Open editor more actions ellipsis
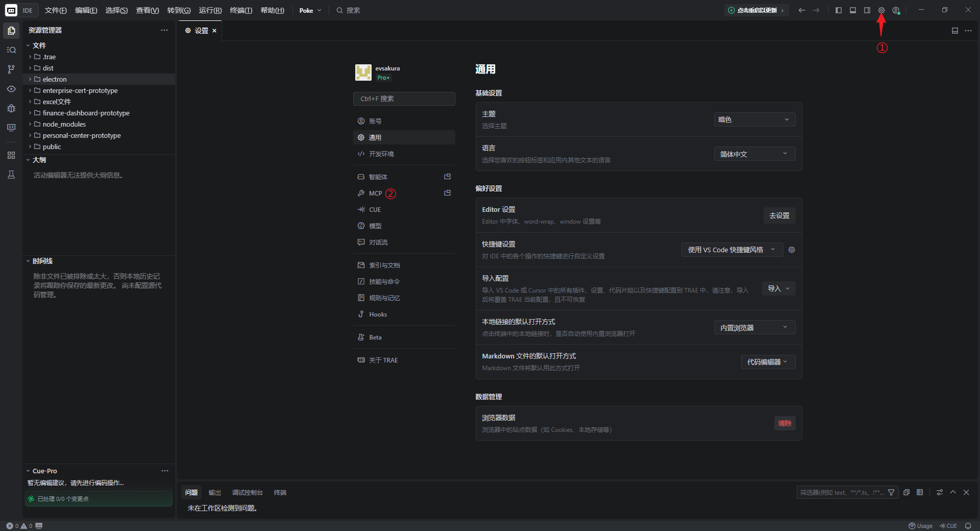 968,31
